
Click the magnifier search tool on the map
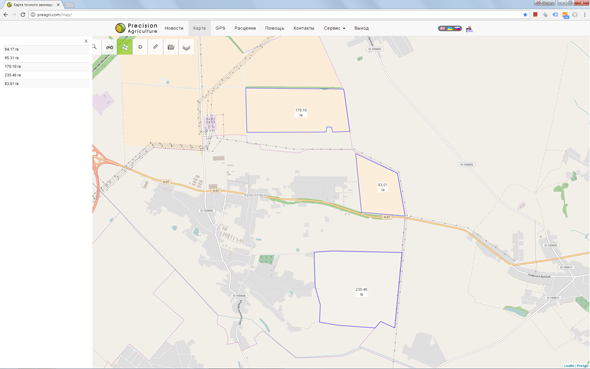pos(95,47)
